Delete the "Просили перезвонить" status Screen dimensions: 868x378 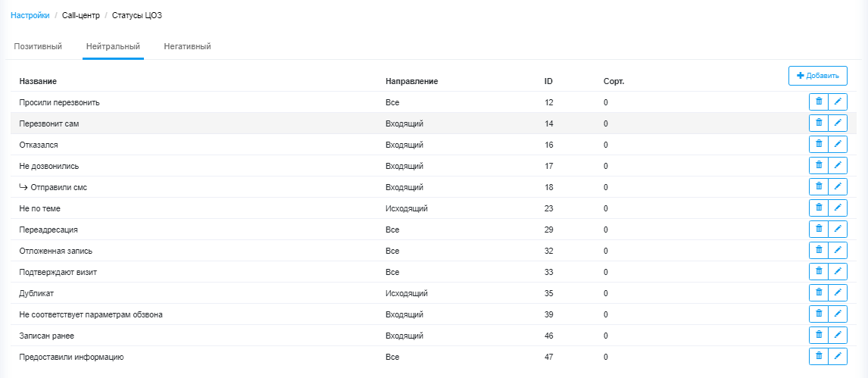pos(819,102)
